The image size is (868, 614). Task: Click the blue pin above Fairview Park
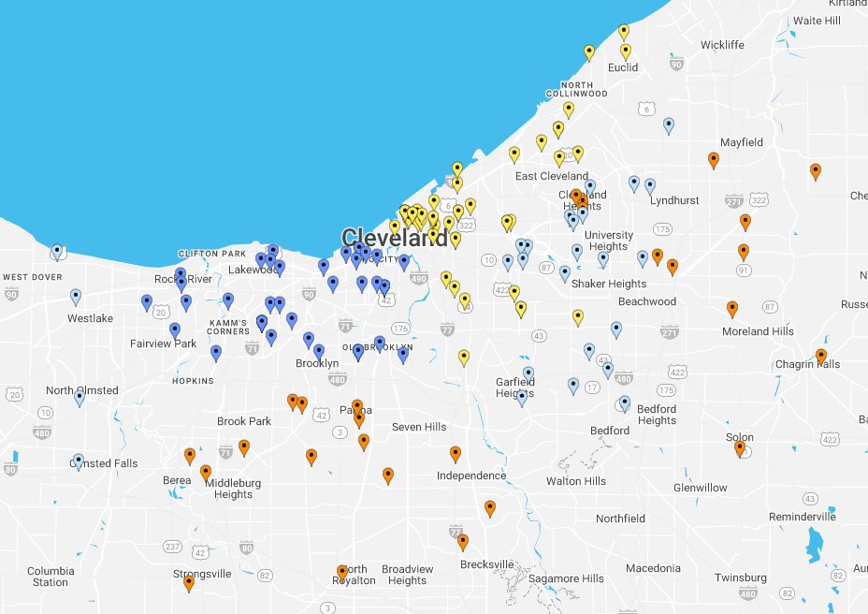[x=175, y=330]
